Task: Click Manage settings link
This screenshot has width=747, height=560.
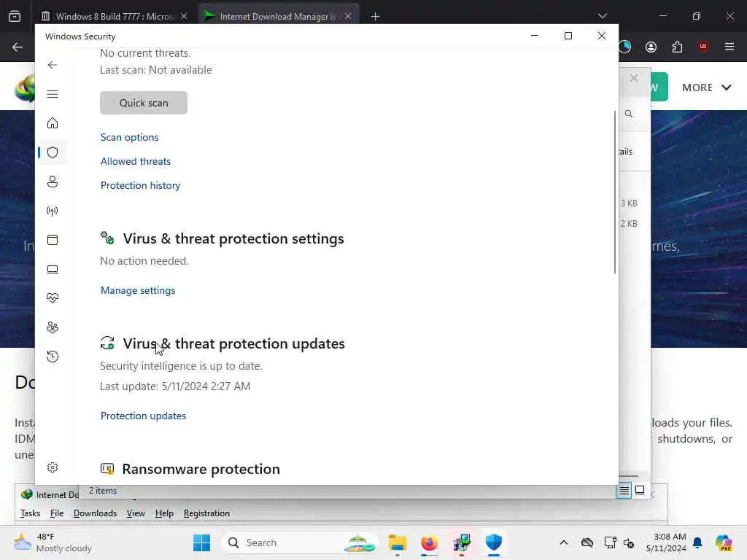Action: pyautogui.click(x=138, y=290)
